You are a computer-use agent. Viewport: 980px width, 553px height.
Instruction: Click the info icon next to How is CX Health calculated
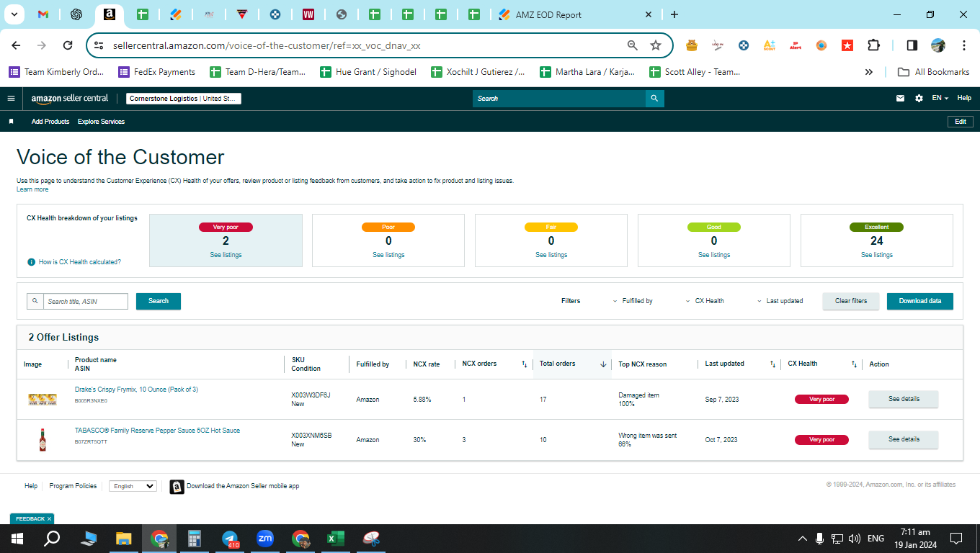tap(31, 262)
